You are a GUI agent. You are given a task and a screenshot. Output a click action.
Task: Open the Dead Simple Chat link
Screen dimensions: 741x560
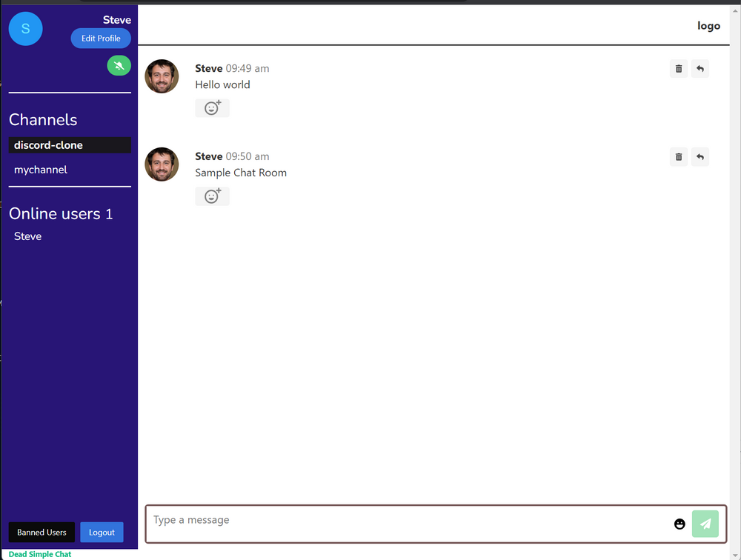39,554
